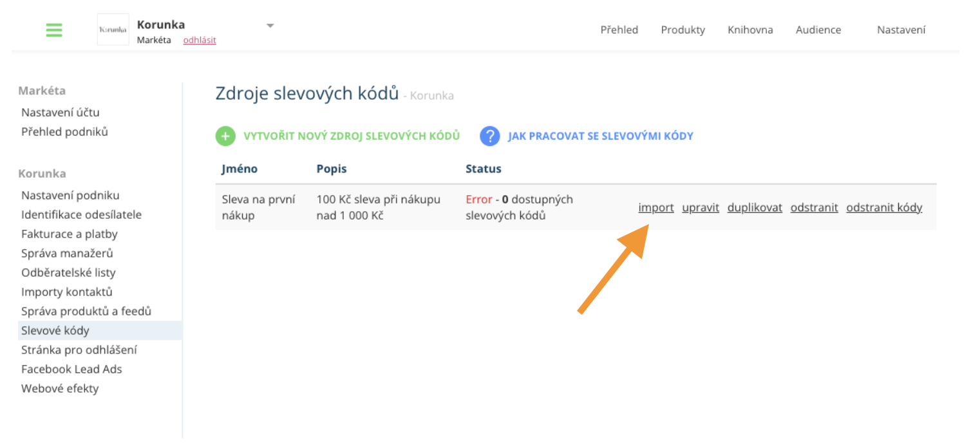Click the odstranit kódy link
980x448 pixels.
(884, 207)
